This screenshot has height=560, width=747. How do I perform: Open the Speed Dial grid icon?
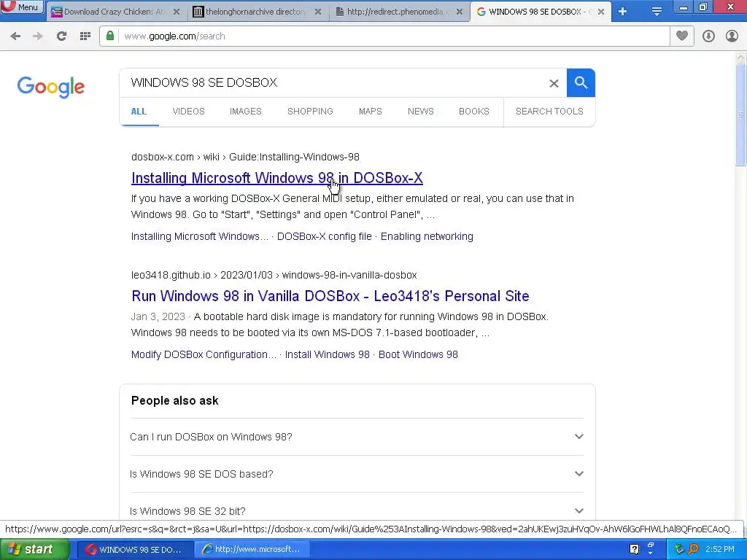85,36
